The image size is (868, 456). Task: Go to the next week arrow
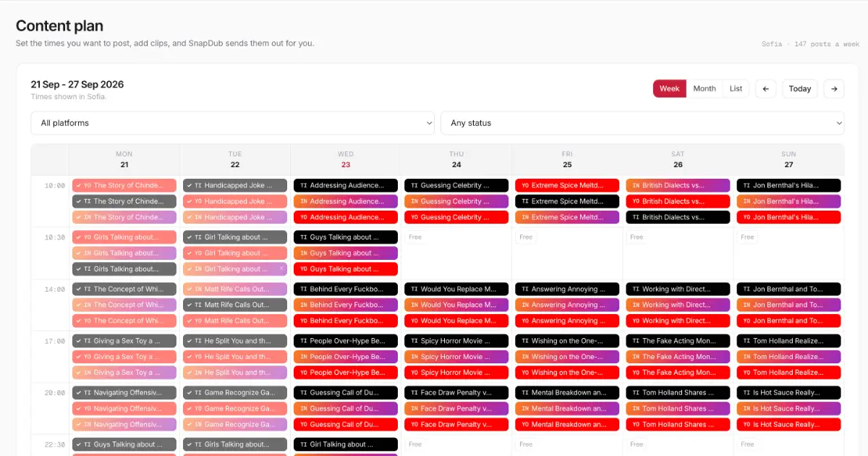coord(834,89)
